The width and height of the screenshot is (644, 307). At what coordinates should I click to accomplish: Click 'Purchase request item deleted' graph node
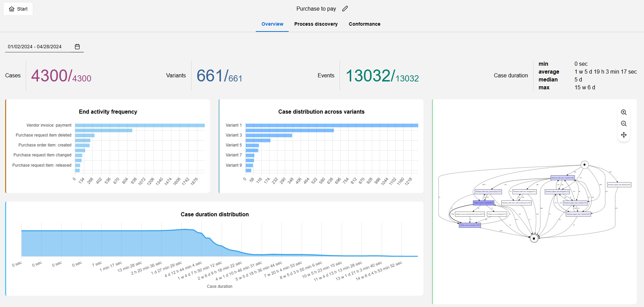619,185
